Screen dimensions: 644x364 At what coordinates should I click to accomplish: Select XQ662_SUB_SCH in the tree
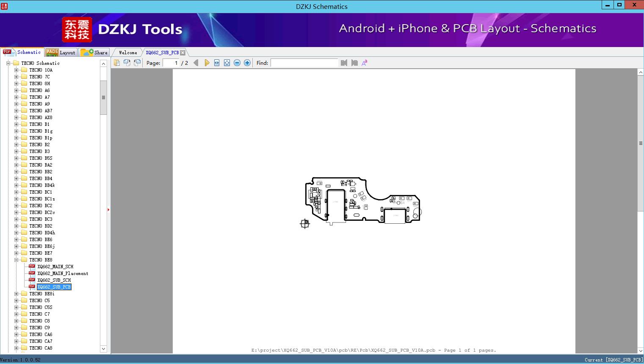click(54, 280)
